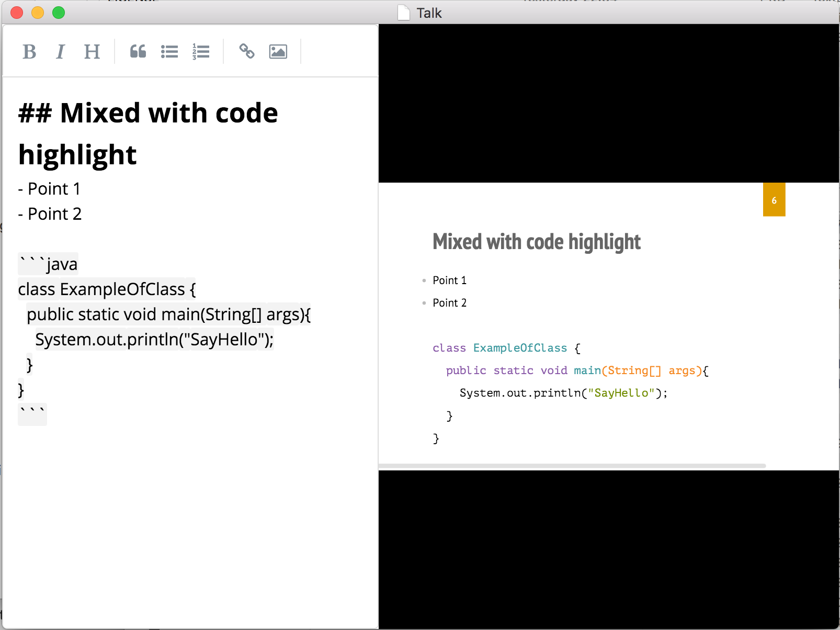Create a numbered list
This screenshot has width=840, height=630.
pos(201,51)
